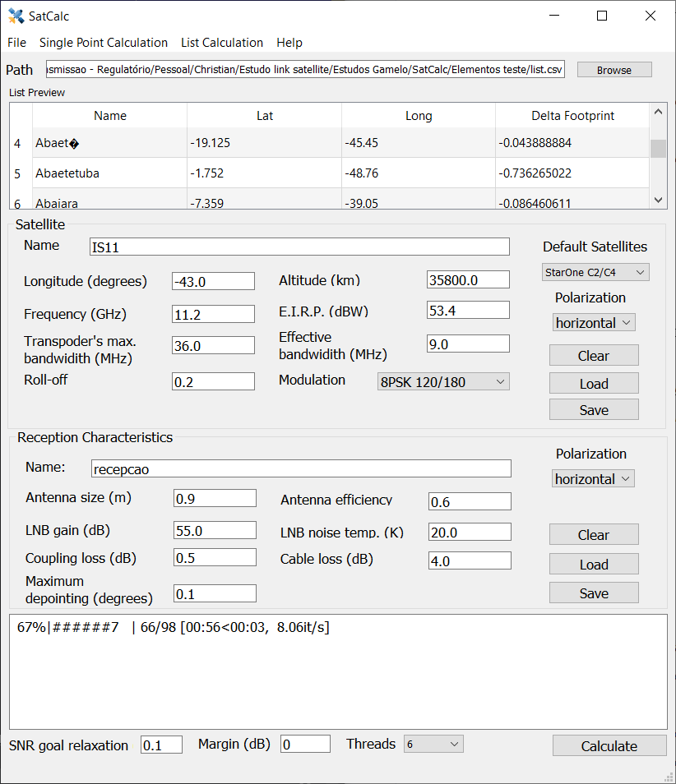This screenshot has width=676, height=784.
Task: Select the -45.45 longitude cell
Action: point(419,142)
